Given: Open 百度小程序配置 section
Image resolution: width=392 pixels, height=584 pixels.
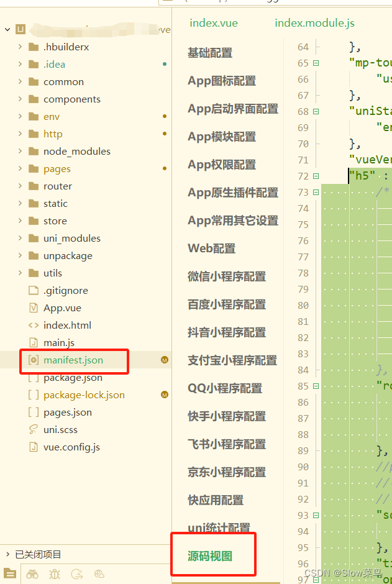Looking at the screenshot, I should pyautogui.click(x=227, y=304).
